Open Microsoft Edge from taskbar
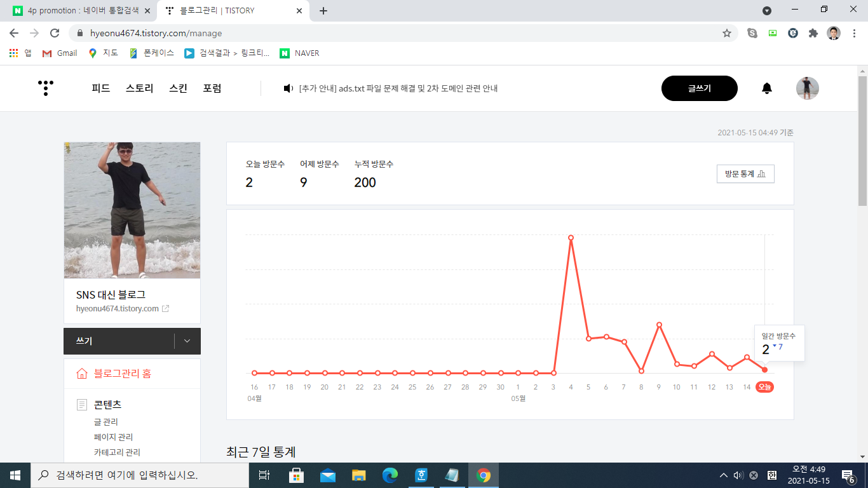Viewport: 868px width, 488px height. tap(390, 475)
